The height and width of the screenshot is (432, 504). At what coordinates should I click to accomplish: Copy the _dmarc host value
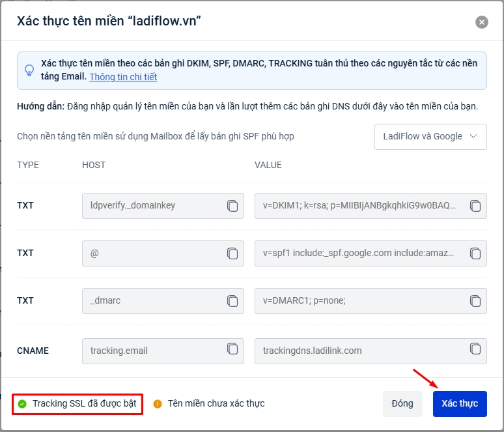232,301
